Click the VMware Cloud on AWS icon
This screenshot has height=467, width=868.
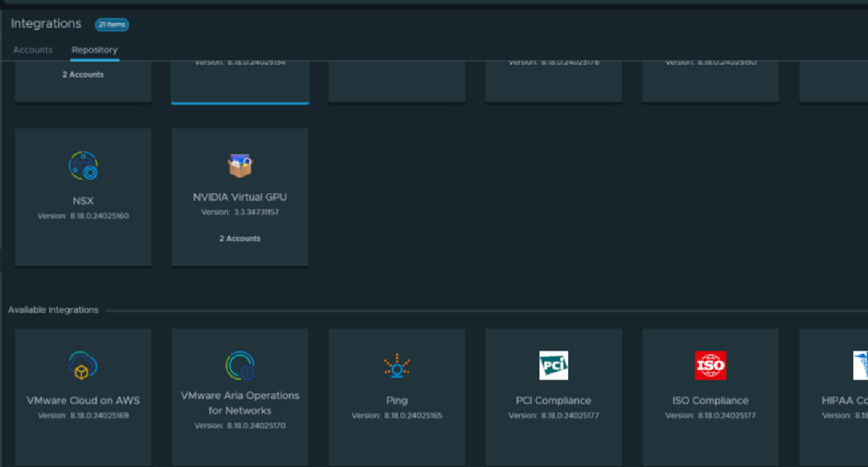[83, 365]
